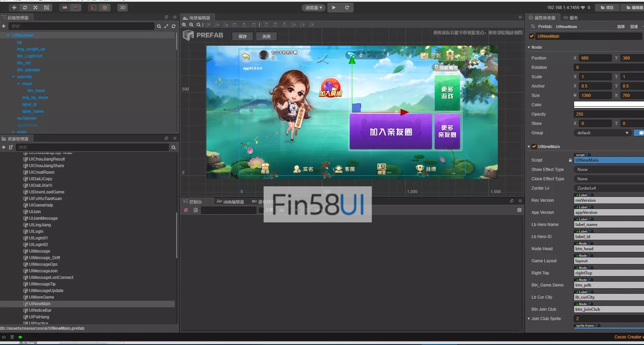Click the 保存 button for the prefab
This screenshot has width=644, height=345.
point(243,36)
